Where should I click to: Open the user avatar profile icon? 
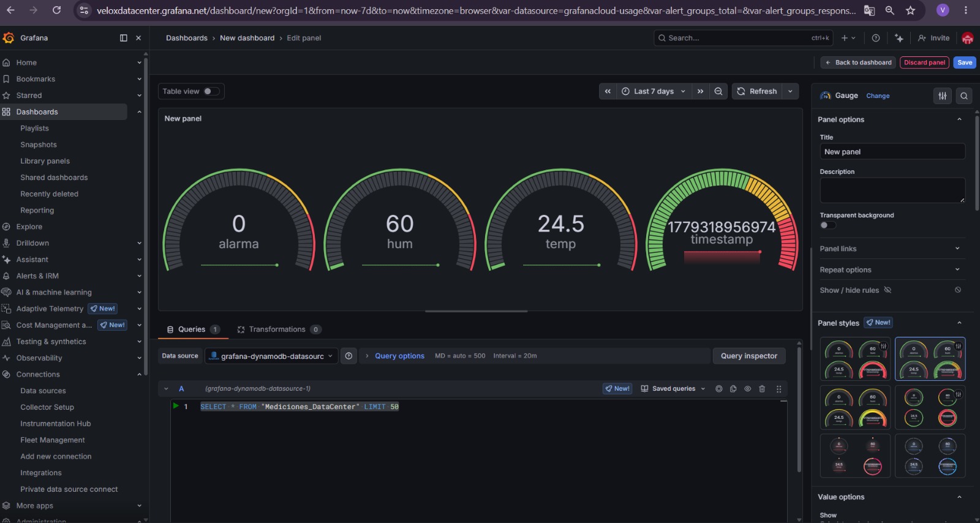pyautogui.click(x=968, y=38)
